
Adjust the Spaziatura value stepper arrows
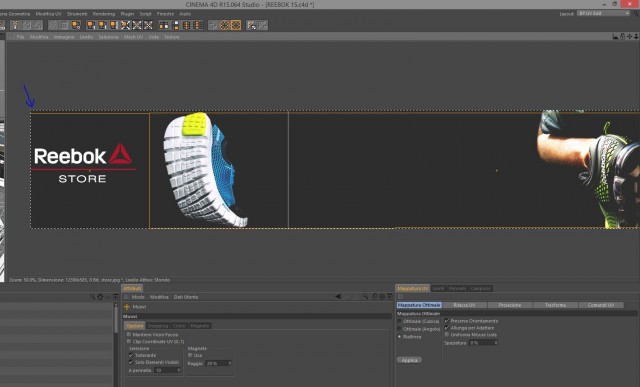[496, 343]
